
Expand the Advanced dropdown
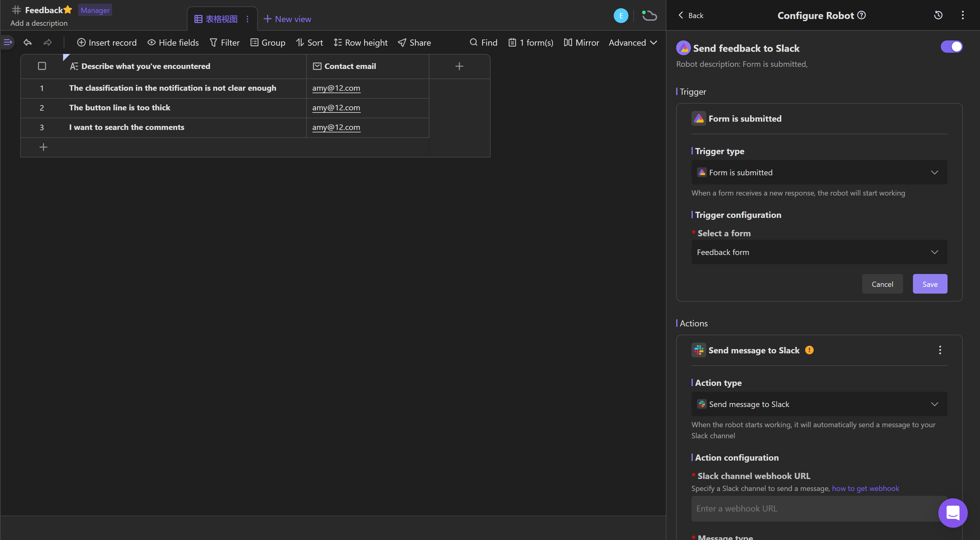[633, 43]
